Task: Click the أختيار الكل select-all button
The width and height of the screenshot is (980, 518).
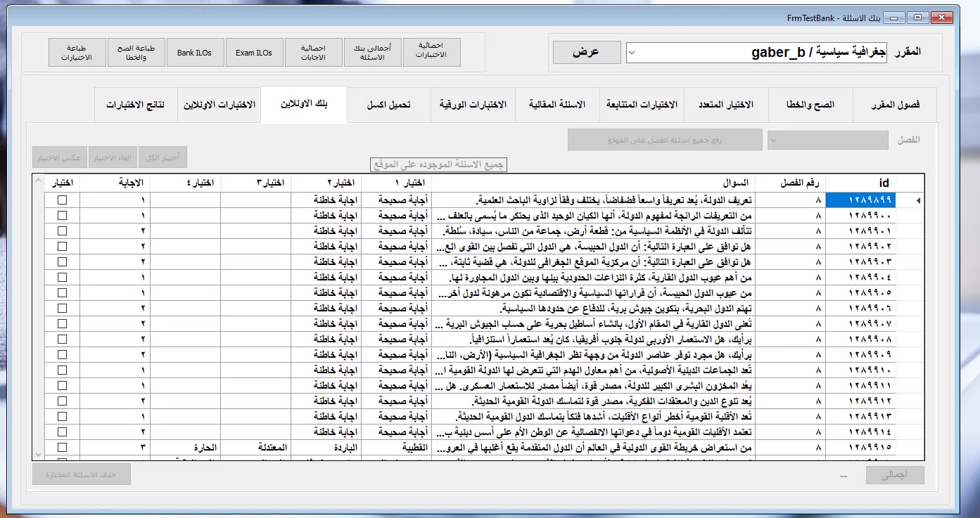Action: (163, 157)
